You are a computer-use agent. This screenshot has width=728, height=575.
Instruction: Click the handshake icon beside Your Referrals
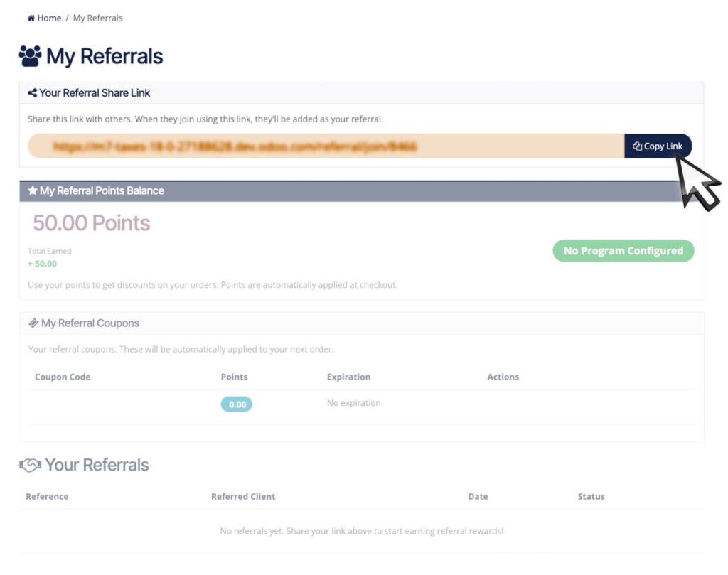(30, 466)
